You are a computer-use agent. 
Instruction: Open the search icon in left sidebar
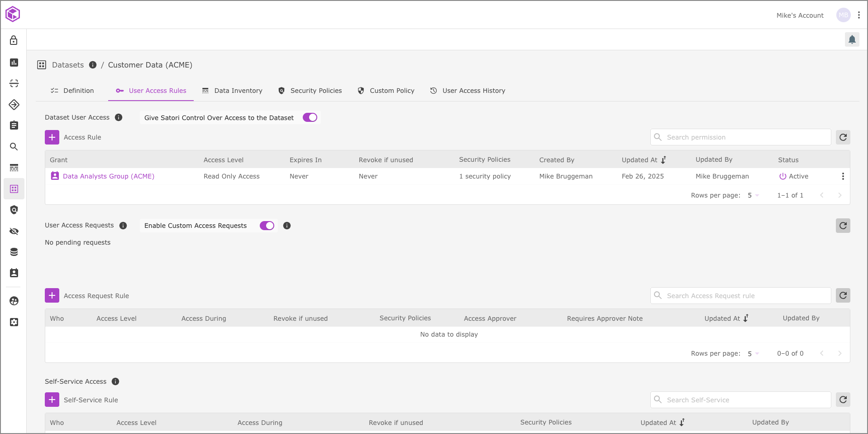pos(14,147)
